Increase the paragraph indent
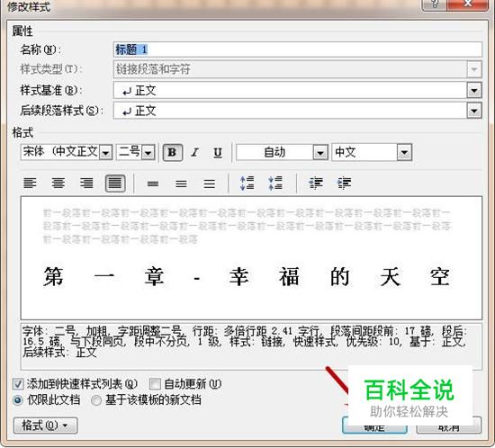Viewport: 495px width, 448px height. point(344,183)
